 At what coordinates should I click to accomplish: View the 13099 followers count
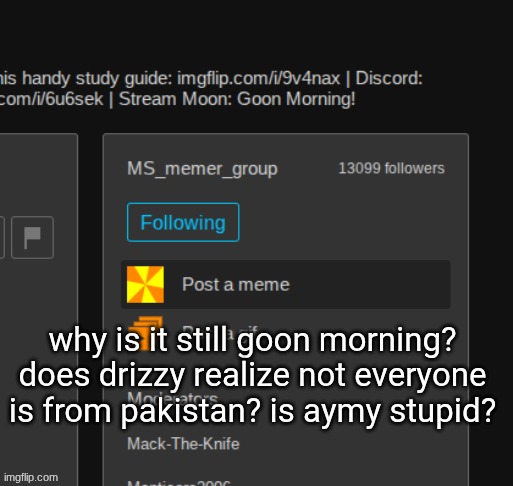pyautogui.click(x=392, y=168)
